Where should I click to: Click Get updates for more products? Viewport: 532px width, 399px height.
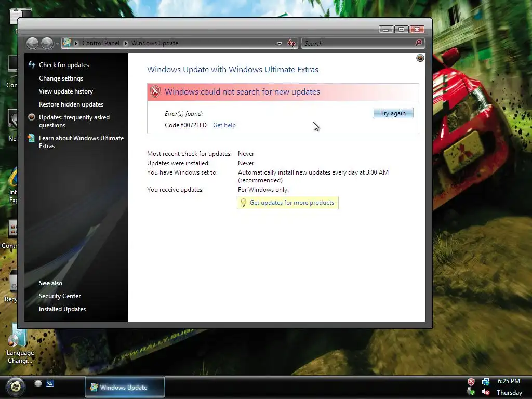[292, 203]
